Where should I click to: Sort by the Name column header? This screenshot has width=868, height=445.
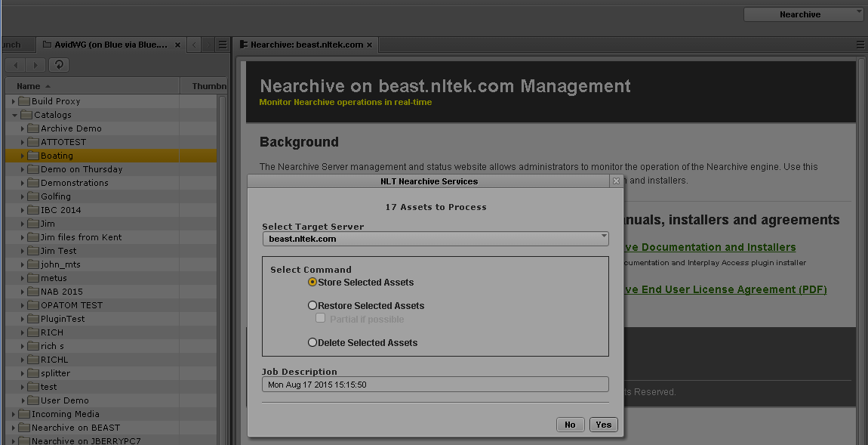point(92,86)
